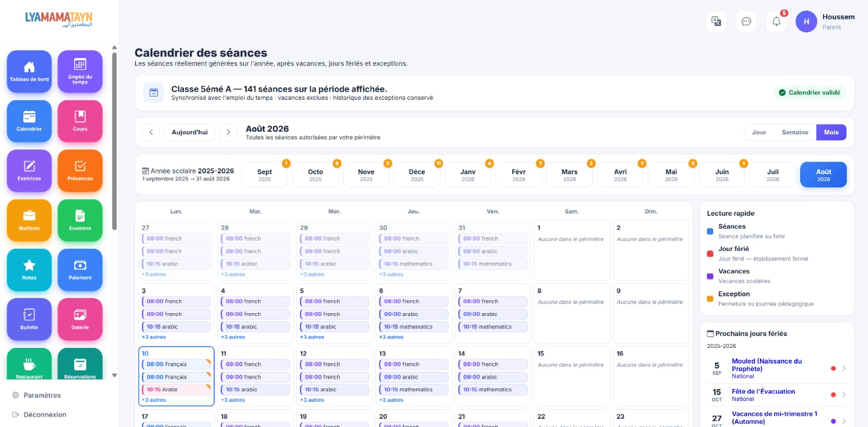
Task: Click the class calendar icon beside Classe 5émé A
Action: pos(154,93)
